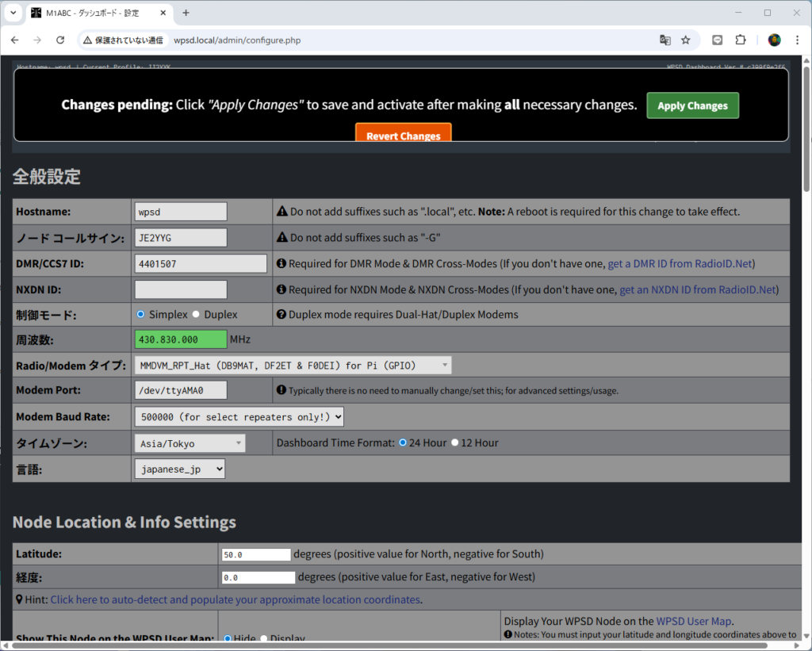Click the green frequency input field
The image size is (812, 651).
click(181, 339)
